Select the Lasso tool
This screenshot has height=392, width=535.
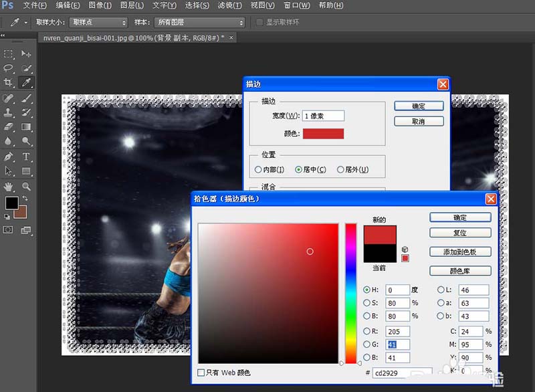coord(9,68)
